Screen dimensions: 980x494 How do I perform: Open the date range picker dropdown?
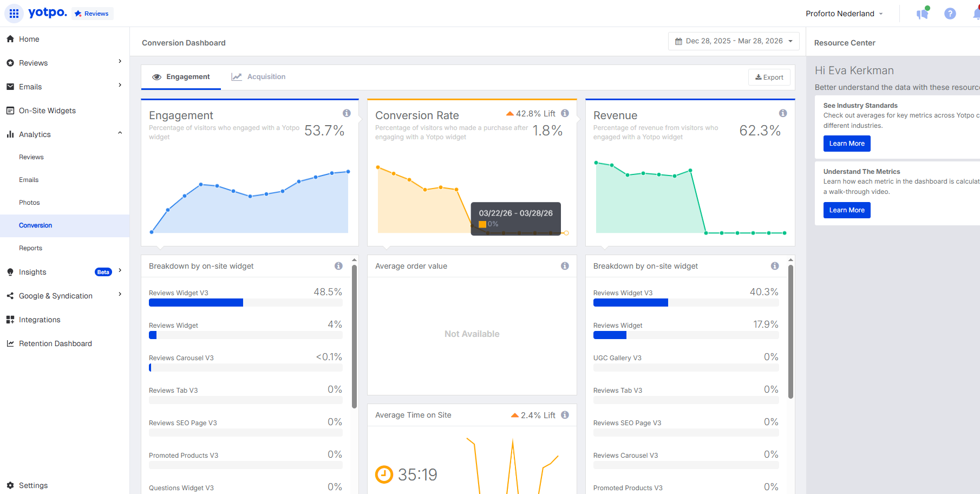(x=734, y=41)
